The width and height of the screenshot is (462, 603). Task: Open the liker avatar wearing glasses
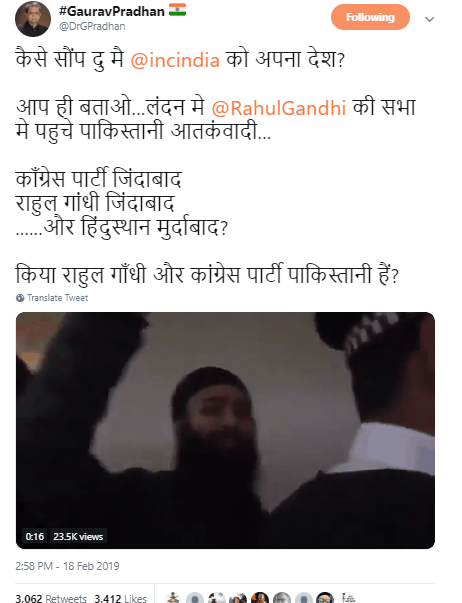[325, 598]
